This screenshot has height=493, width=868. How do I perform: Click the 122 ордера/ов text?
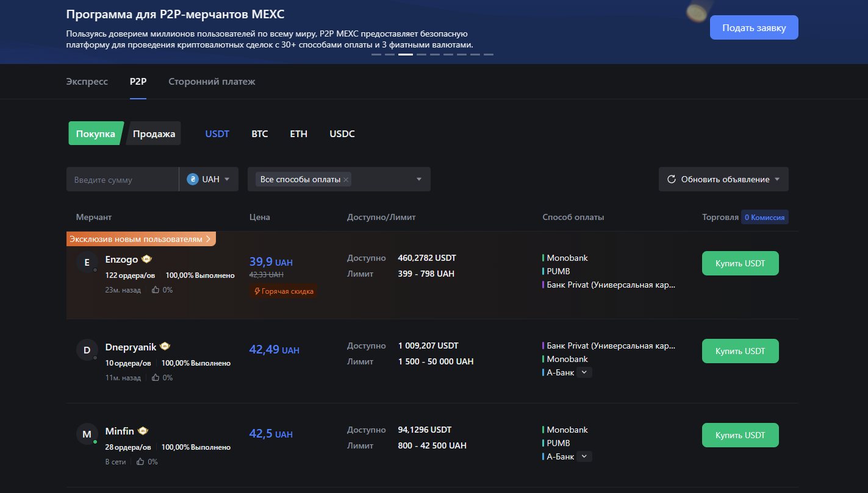[130, 275]
